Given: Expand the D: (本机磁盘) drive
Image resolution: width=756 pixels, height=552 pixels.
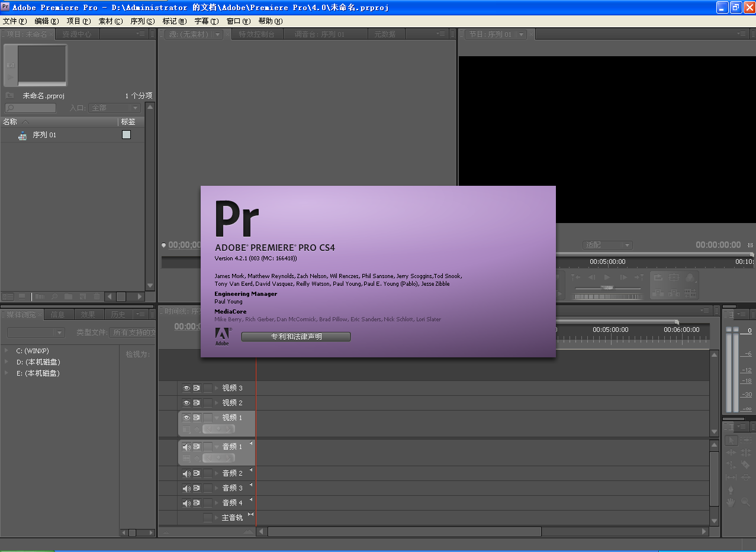Looking at the screenshot, I should coord(7,362).
